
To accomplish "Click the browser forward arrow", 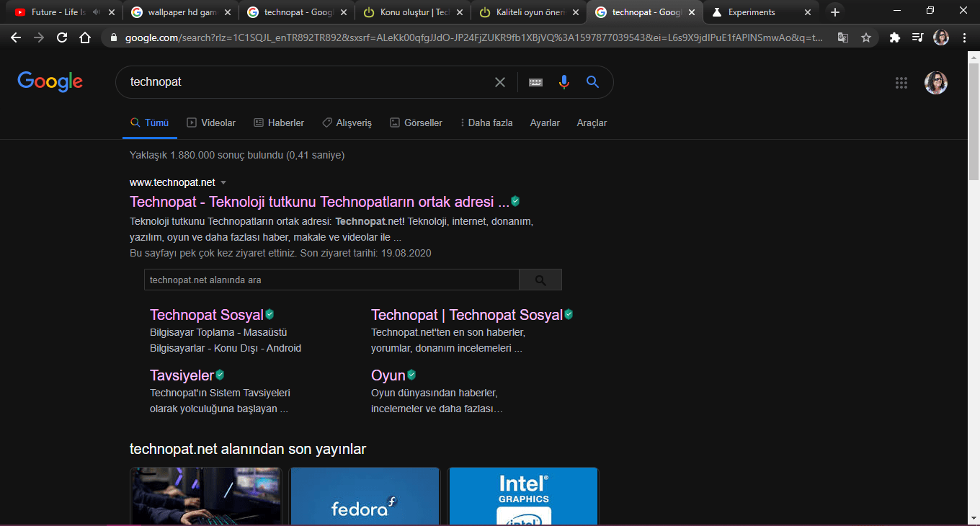I will [x=39, y=38].
